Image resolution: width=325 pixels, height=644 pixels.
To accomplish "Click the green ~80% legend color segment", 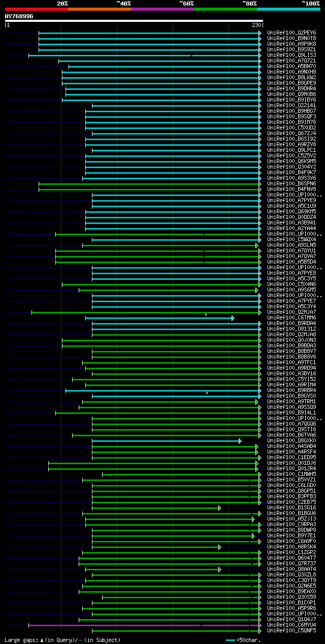I will (225, 9).
